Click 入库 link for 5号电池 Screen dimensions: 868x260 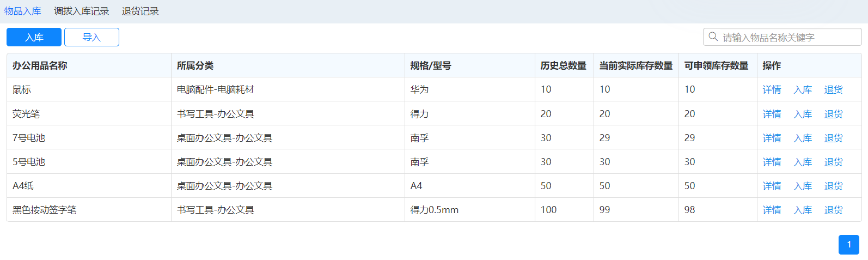[803, 162]
